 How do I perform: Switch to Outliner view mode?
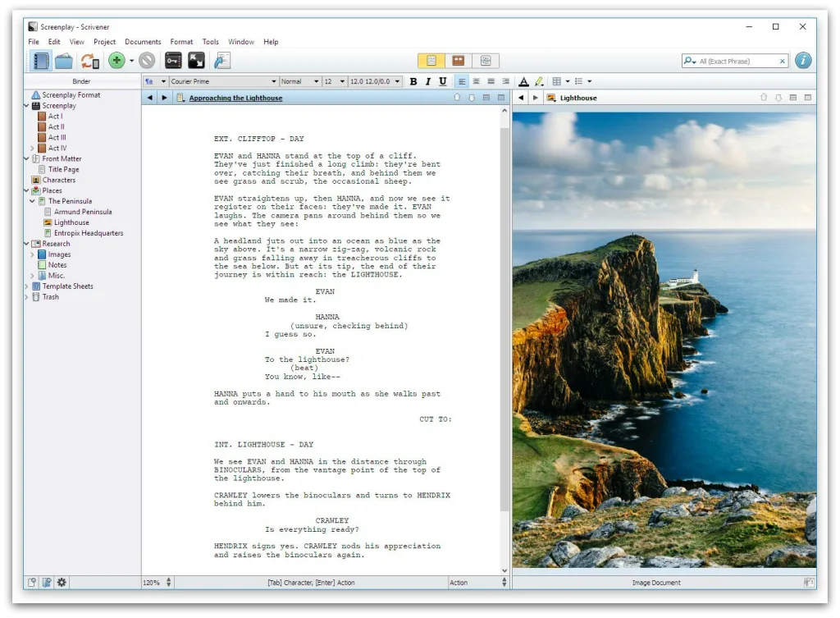coord(486,61)
